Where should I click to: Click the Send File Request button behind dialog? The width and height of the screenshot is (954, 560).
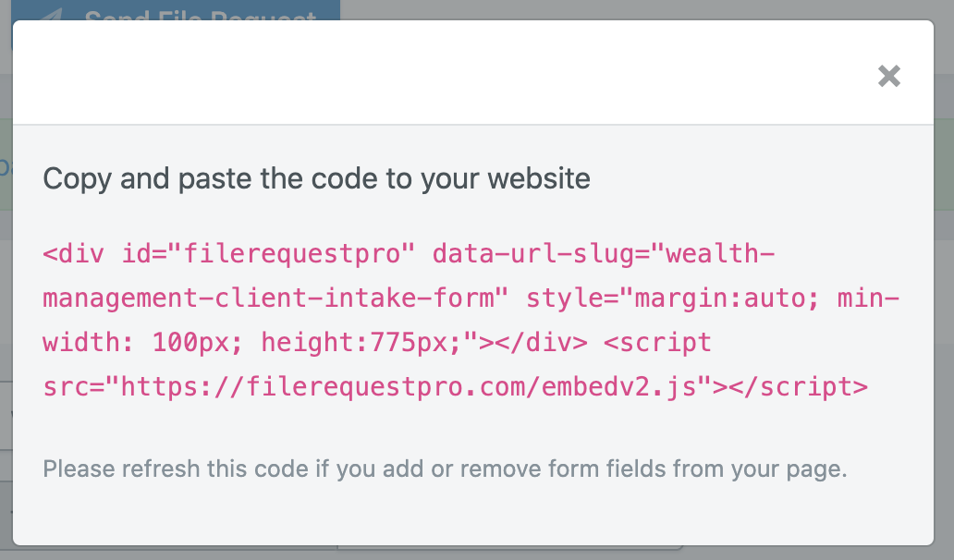(x=176, y=10)
